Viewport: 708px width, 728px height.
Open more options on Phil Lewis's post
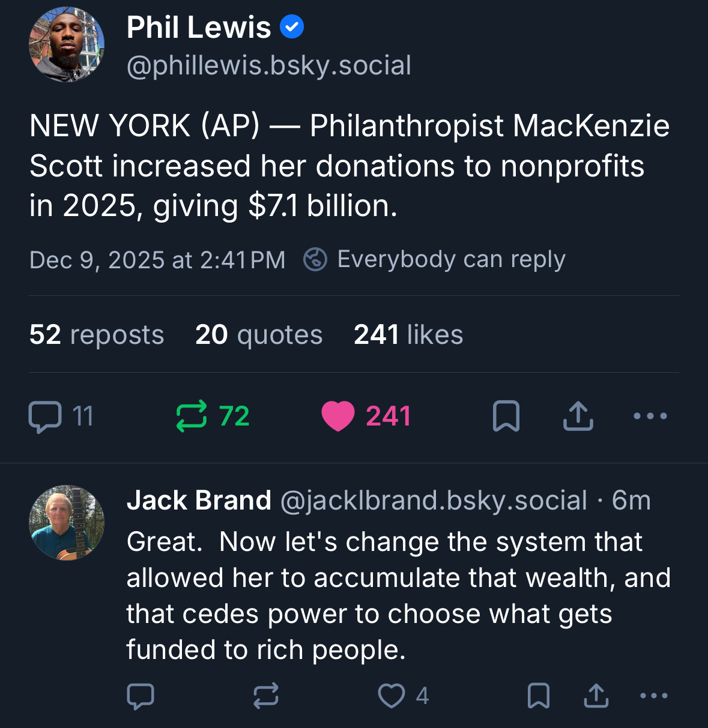coord(650,416)
